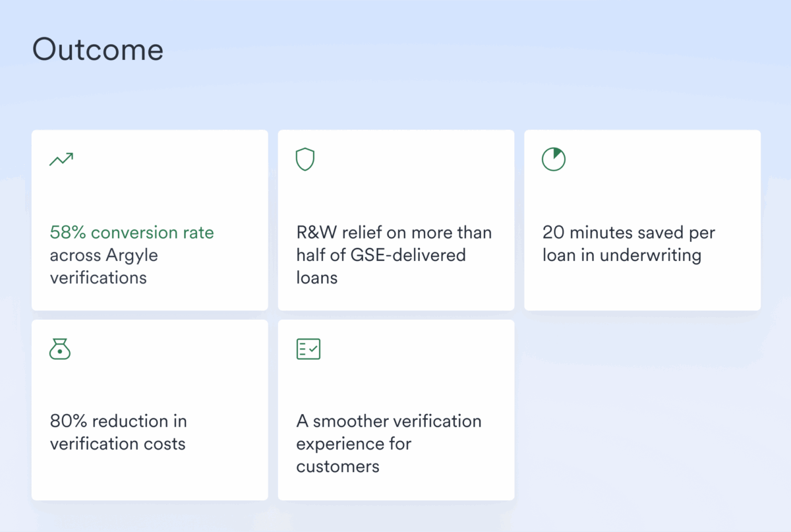Click the word "loans" in the shield card
The height and width of the screenshot is (532, 791).
click(316, 278)
